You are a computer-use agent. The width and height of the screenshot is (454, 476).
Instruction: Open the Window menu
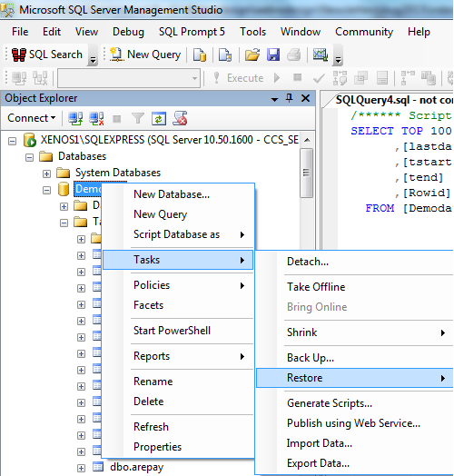301,32
